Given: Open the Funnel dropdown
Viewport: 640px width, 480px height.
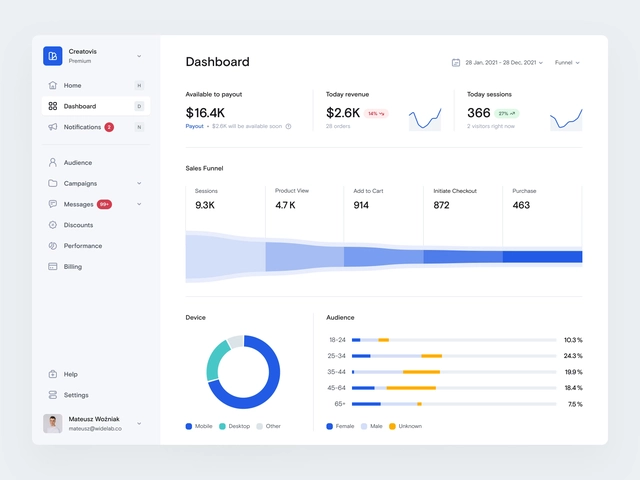Looking at the screenshot, I should (567, 62).
